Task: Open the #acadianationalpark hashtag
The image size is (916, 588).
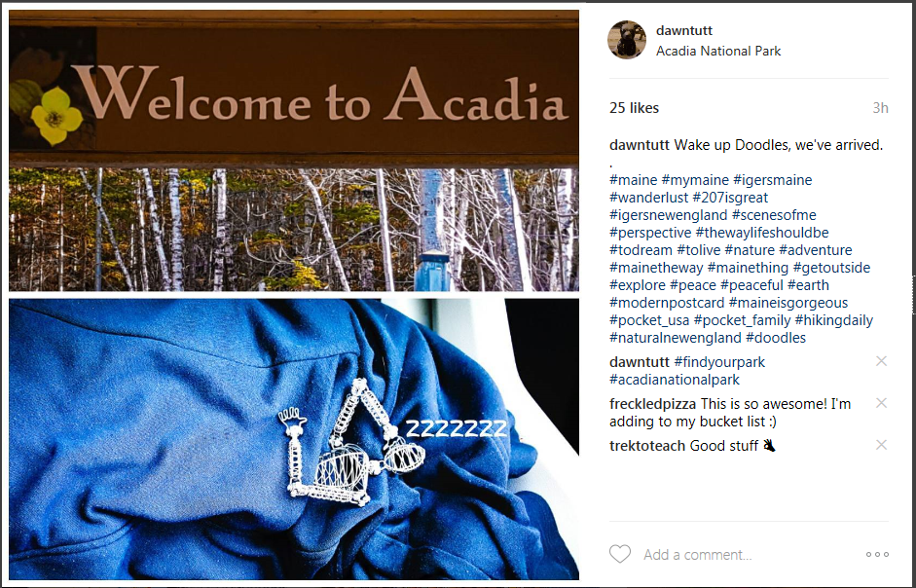Action: [x=675, y=380]
